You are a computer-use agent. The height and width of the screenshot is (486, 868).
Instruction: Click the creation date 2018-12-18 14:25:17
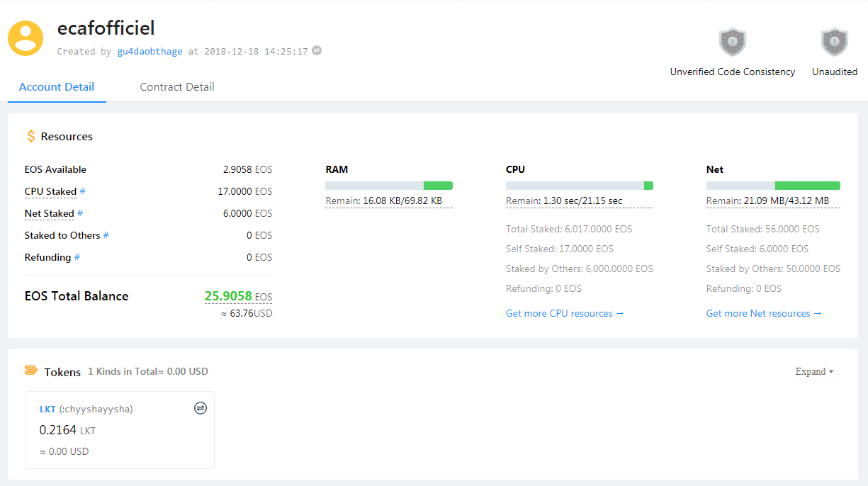[256, 51]
